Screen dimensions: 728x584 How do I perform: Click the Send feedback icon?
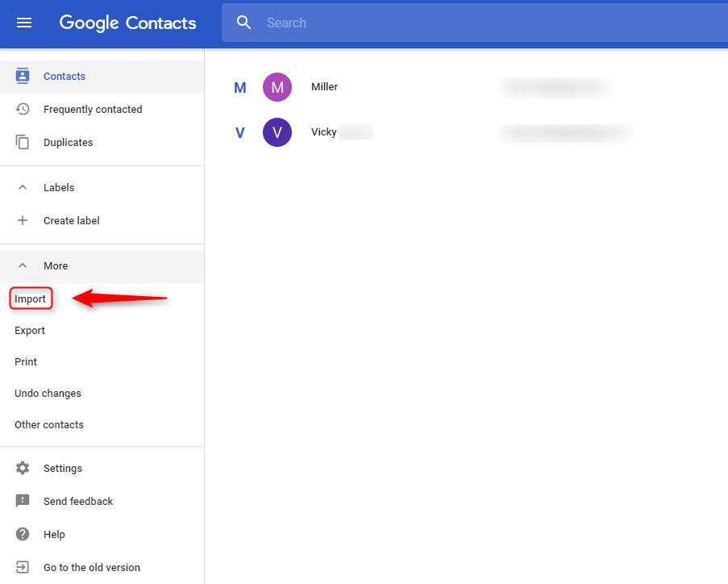pos(23,501)
